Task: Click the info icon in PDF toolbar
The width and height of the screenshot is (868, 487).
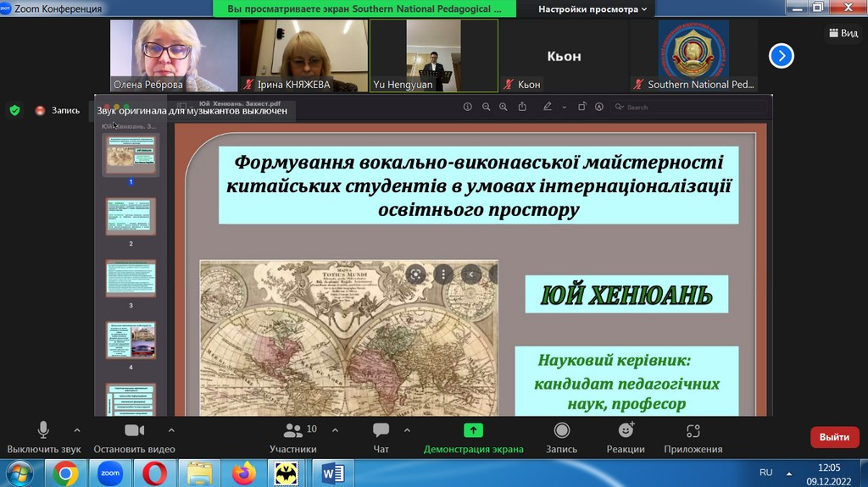Action: pos(468,107)
